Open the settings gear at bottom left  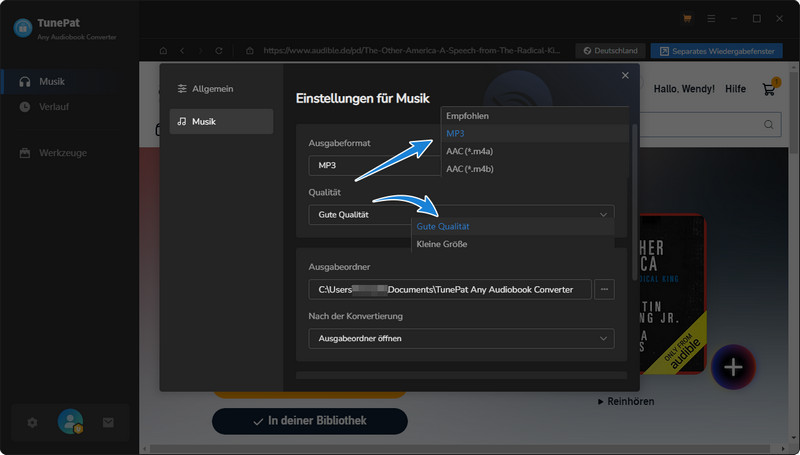pos(33,422)
